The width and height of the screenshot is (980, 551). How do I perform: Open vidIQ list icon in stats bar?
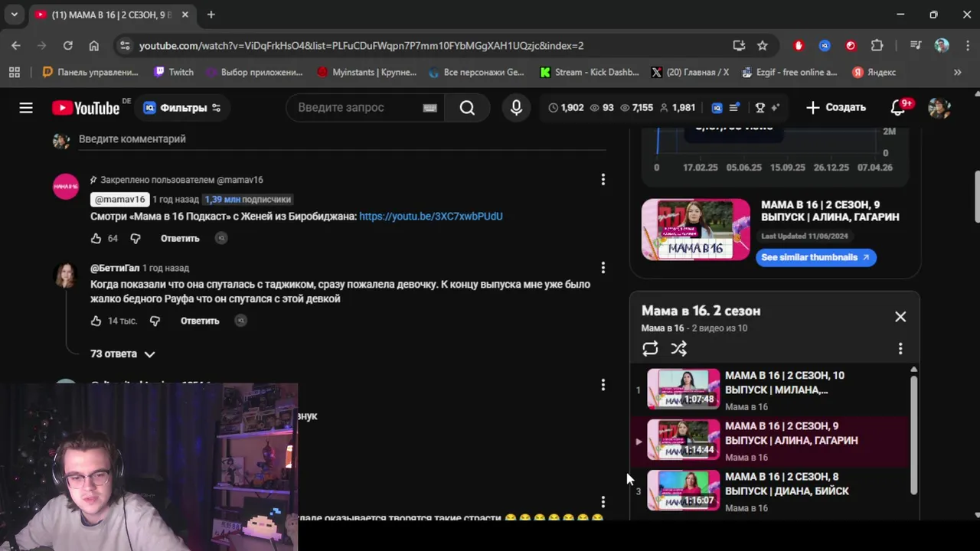(x=734, y=108)
